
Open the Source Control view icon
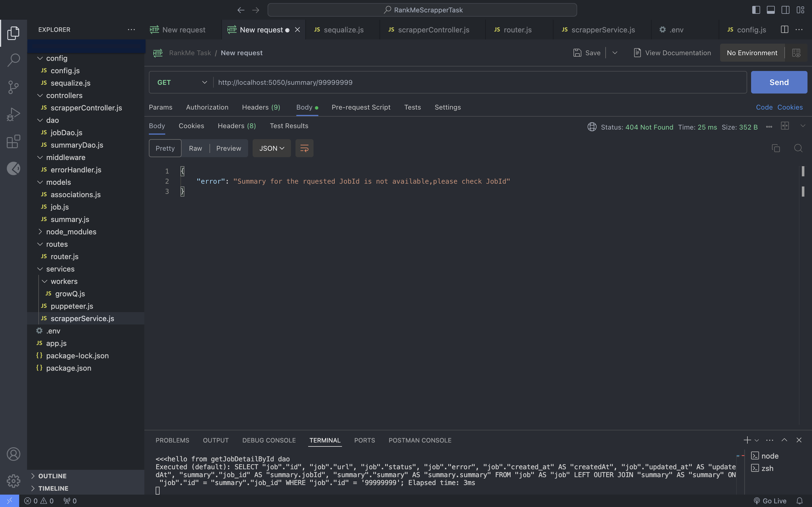coord(14,87)
